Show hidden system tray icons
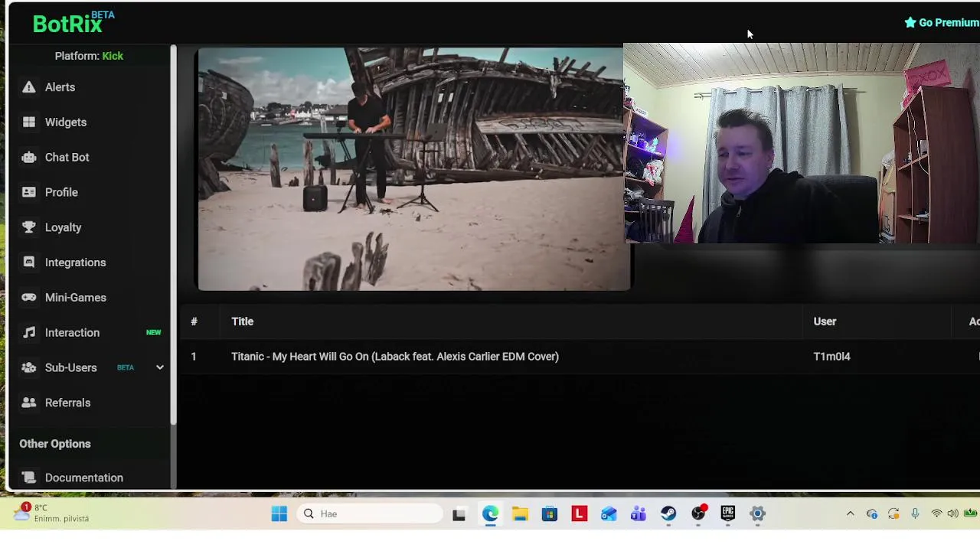This screenshot has height=551, width=980. click(x=850, y=514)
